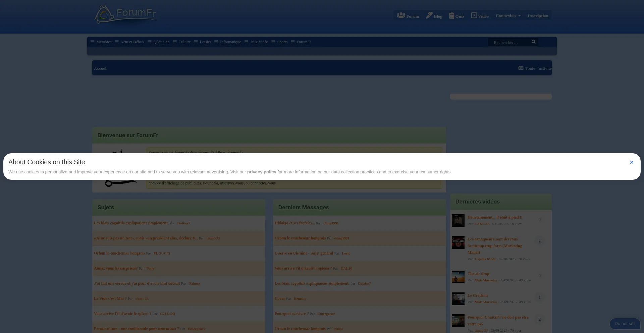Go to Accueil breadcrumb
The width and height of the screenshot is (644, 333).
tap(101, 68)
